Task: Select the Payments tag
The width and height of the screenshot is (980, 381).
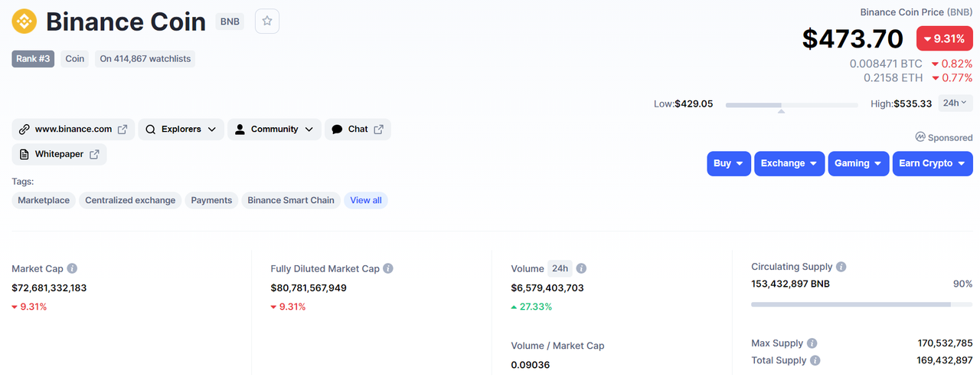Action: point(211,200)
